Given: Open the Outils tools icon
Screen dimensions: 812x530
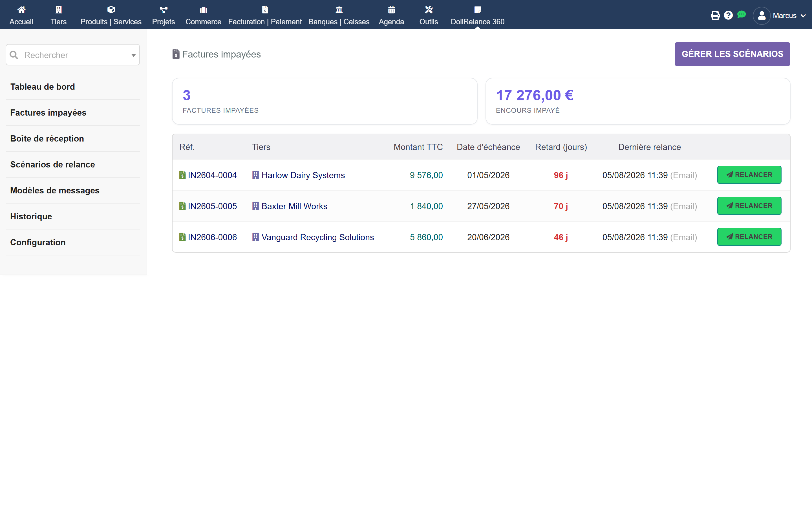Looking at the screenshot, I should 429,10.
